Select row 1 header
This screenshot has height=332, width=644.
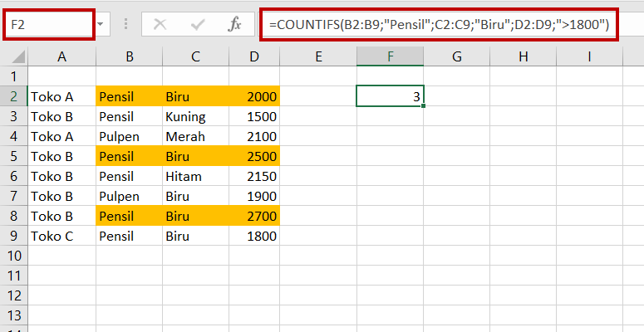coord(13,76)
